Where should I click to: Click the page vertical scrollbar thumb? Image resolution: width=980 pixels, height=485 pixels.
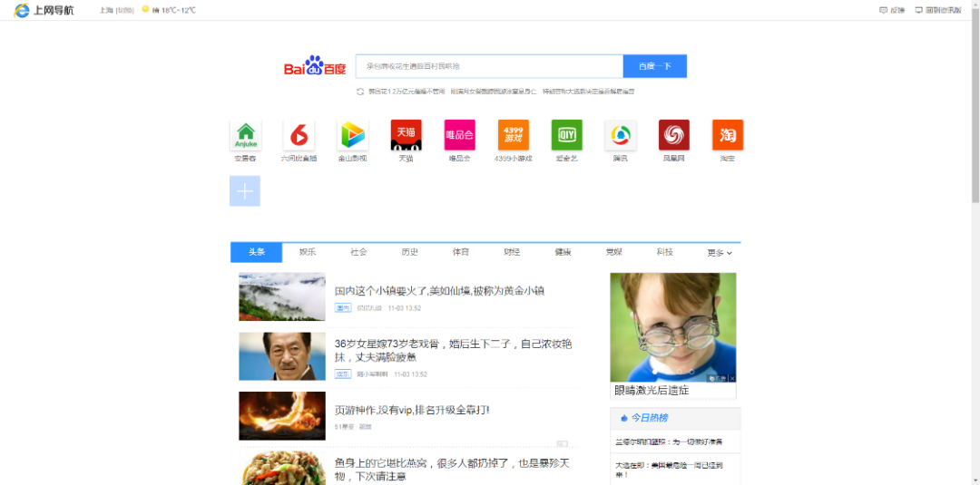975,106
